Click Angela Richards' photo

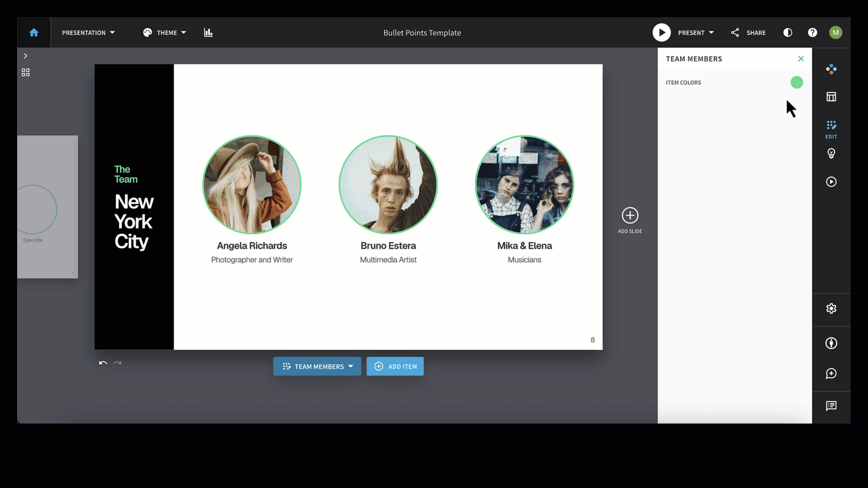tap(252, 184)
